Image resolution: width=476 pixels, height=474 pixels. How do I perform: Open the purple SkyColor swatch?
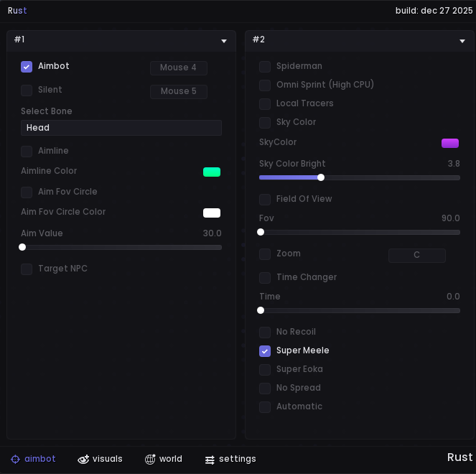(450, 143)
